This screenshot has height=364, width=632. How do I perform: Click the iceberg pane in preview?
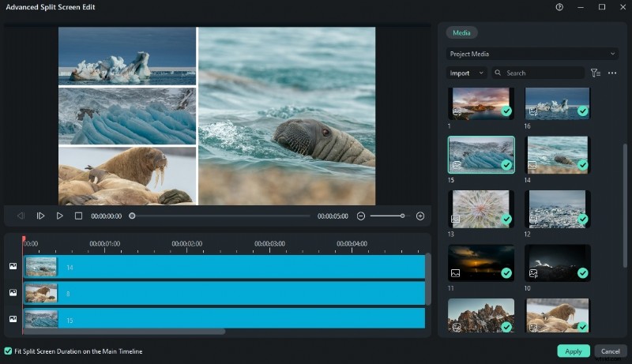click(127, 56)
